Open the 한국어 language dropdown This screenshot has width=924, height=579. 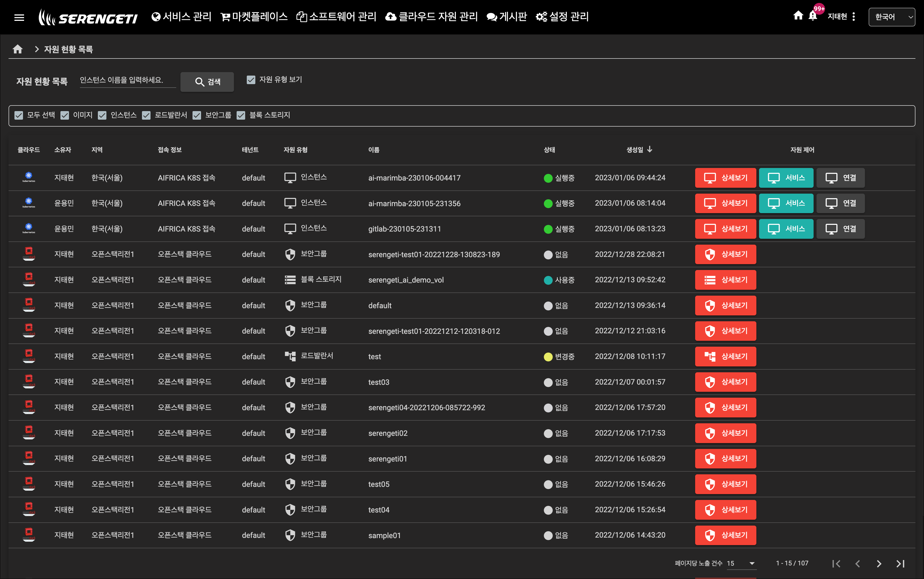pos(892,17)
